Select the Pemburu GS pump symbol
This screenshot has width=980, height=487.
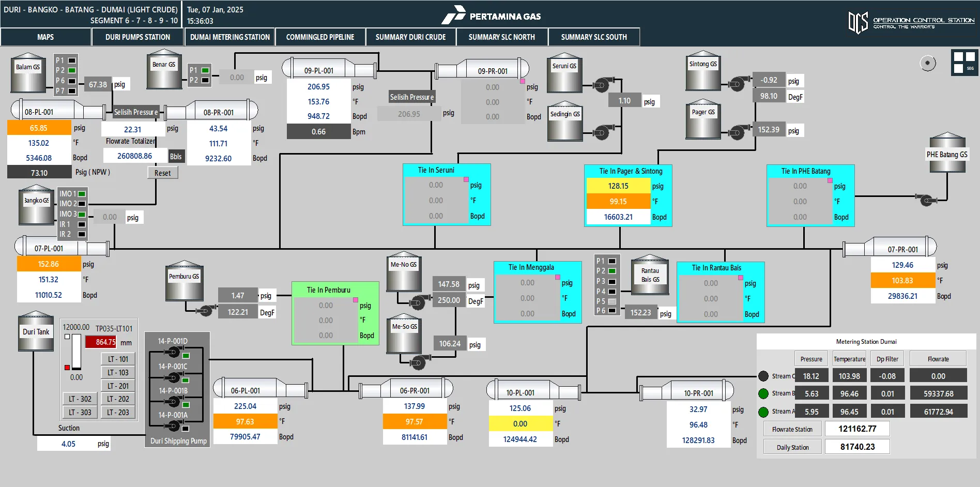206,310
